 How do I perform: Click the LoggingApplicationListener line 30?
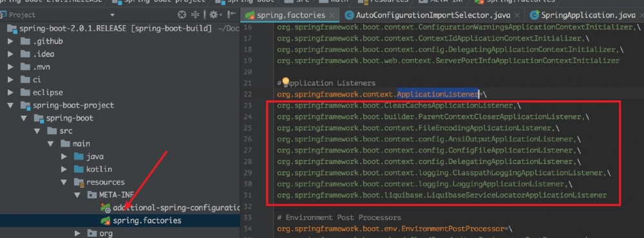click(x=424, y=183)
